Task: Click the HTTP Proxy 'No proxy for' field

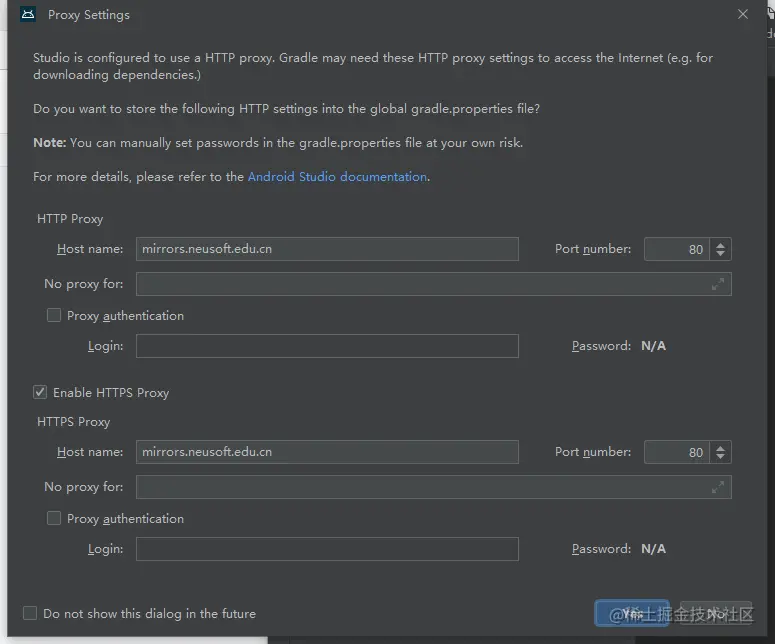Action: (x=434, y=284)
